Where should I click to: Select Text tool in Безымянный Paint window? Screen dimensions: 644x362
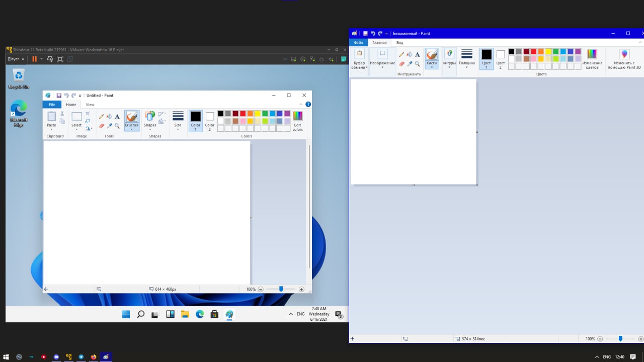[417, 54]
